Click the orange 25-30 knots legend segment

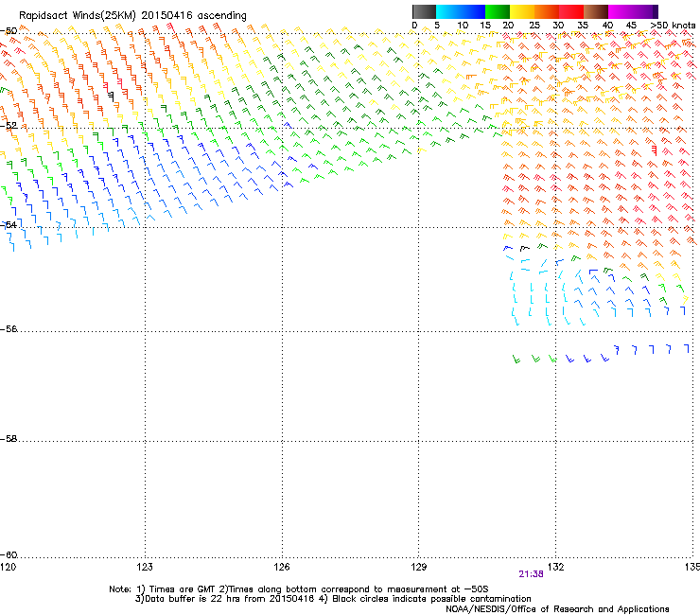(x=547, y=11)
